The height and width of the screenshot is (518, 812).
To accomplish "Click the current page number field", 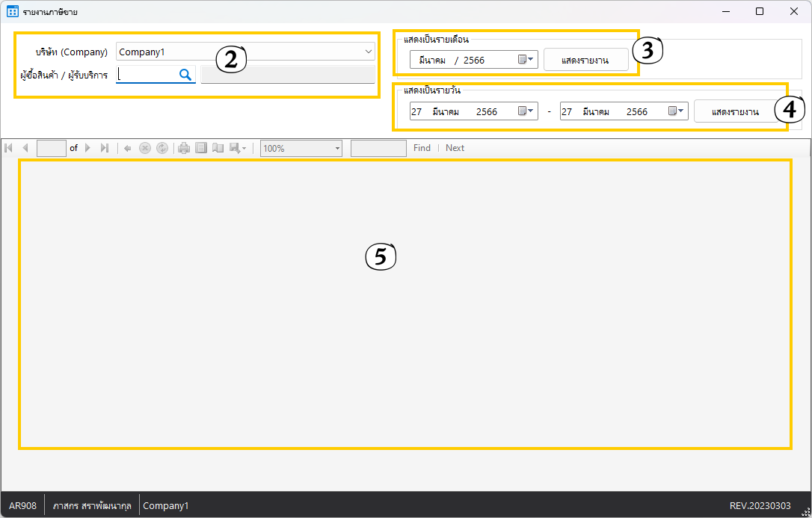I will point(52,148).
